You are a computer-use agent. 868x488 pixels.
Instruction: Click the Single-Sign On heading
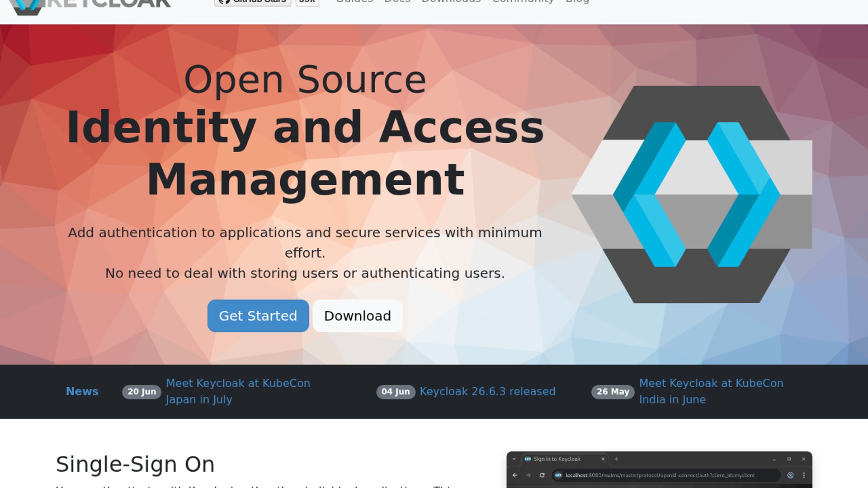135,465
